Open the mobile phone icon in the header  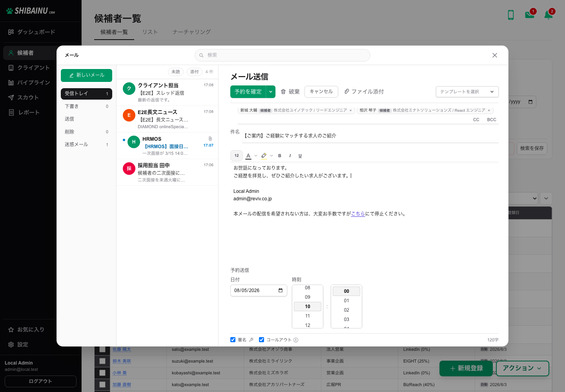coord(511,15)
